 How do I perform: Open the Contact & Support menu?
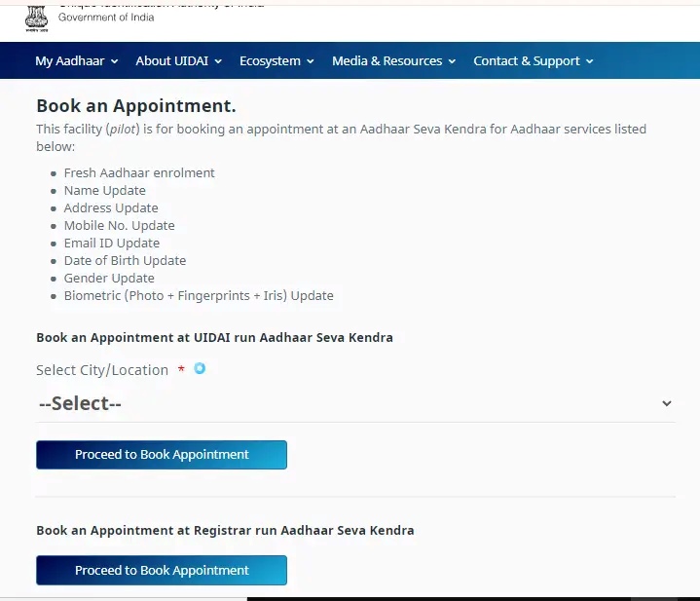click(x=534, y=60)
